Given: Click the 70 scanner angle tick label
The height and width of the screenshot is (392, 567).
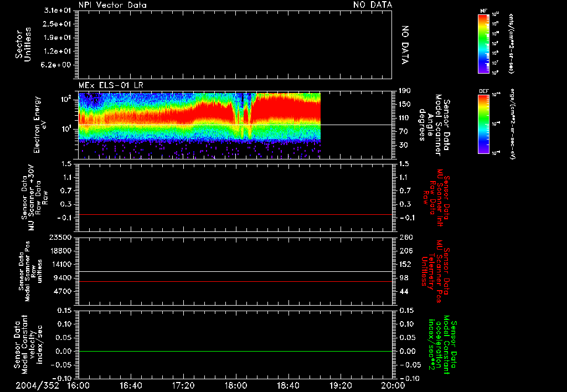Looking at the screenshot, I should pos(403,132).
